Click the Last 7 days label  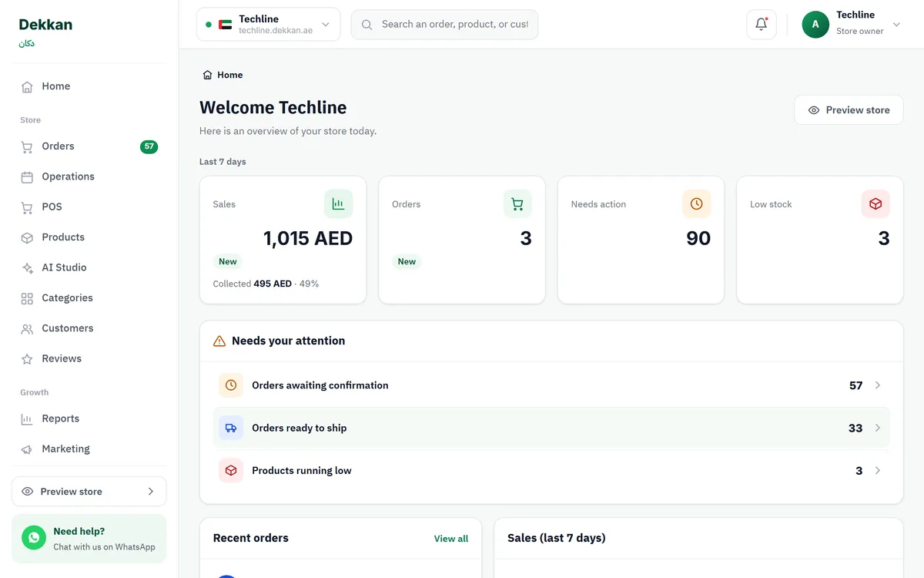pyautogui.click(x=223, y=162)
